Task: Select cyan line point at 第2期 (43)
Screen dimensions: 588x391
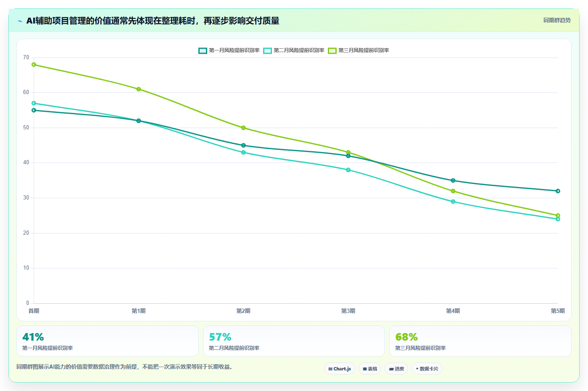Action: (243, 152)
